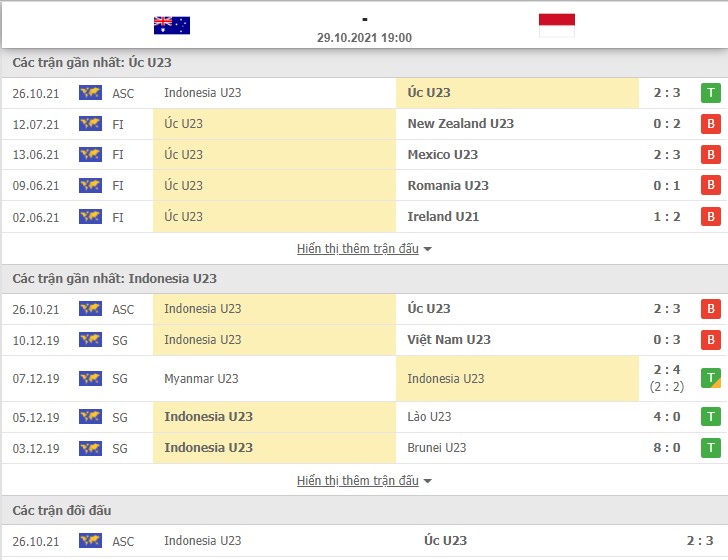The height and width of the screenshot is (560, 728).
Task: Click the Australia flag icon in header
Action: click(x=172, y=25)
